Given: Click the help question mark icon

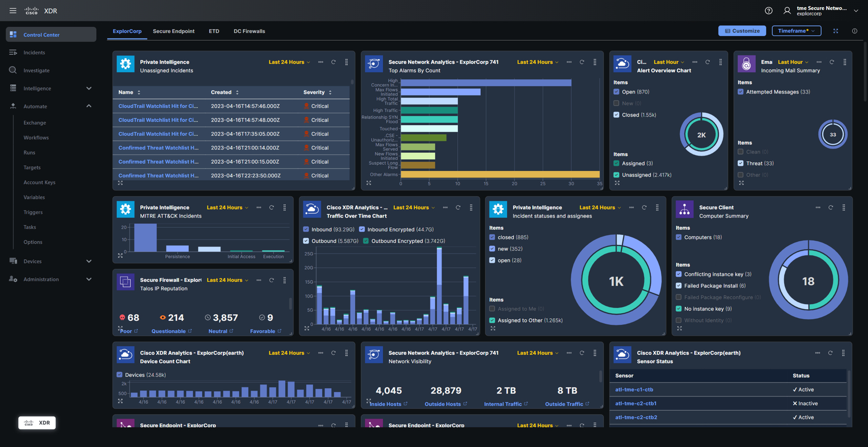Looking at the screenshot, I should tap(768, 11).
